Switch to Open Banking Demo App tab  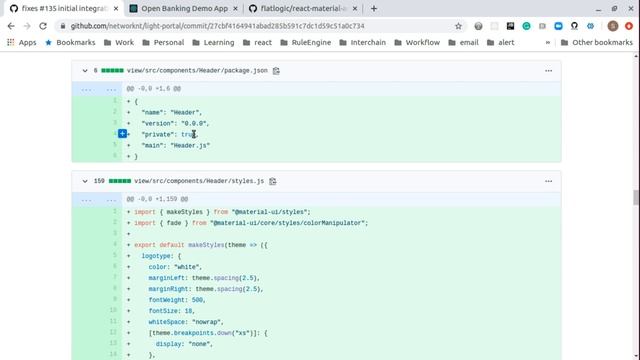(183, 9)
